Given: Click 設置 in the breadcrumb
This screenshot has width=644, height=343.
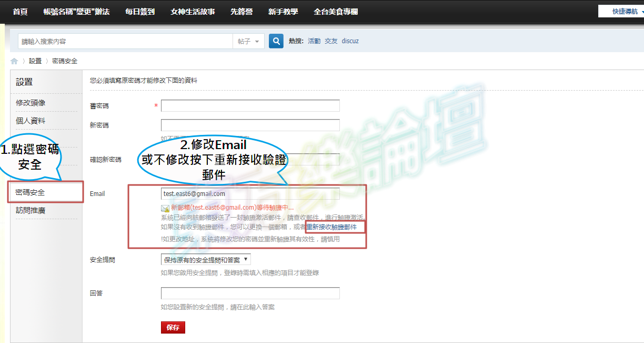Looking at the screenshot, I should pyautogui.click(x=35, y=61).
